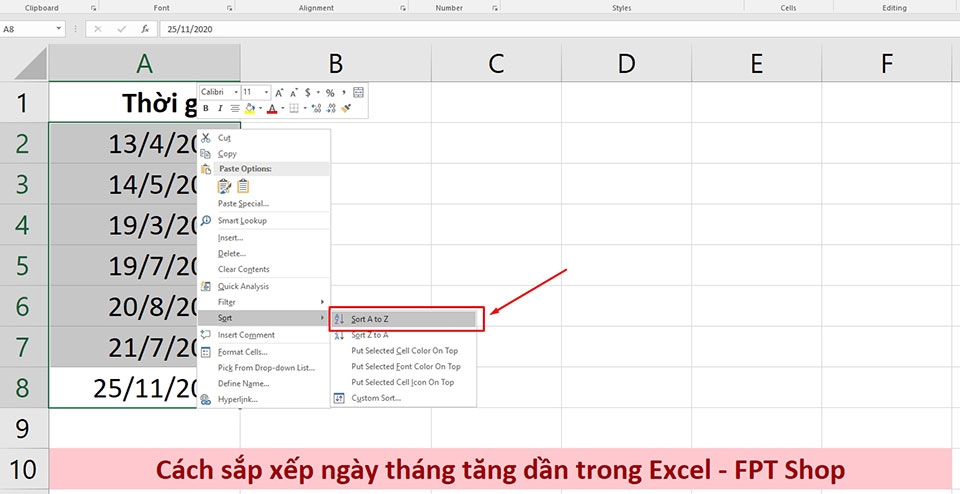Select row 9 header
Screen dimensions: 960x494
[24, 429]
